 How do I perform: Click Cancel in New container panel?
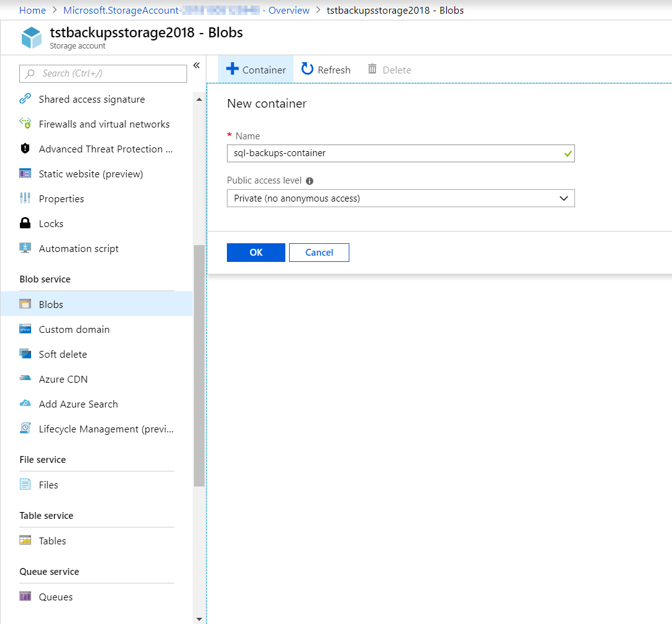(x=320, y=252)
